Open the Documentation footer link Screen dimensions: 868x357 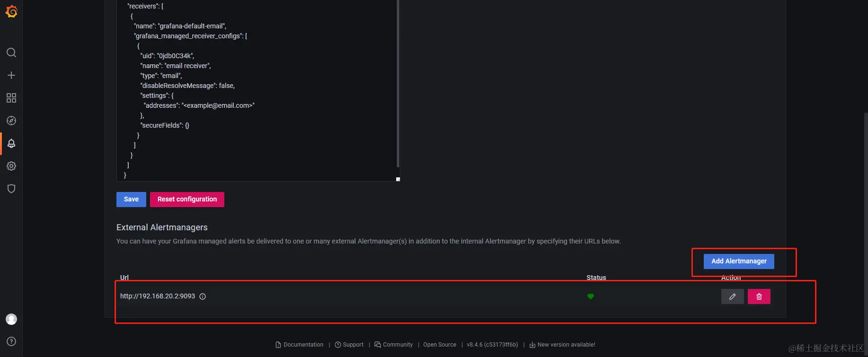(x=300, y=345)
